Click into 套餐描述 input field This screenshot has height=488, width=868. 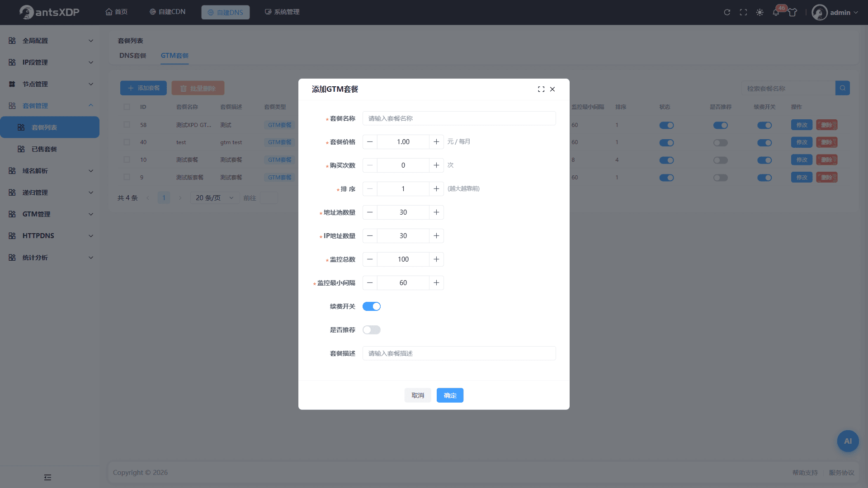click(459, 353)
